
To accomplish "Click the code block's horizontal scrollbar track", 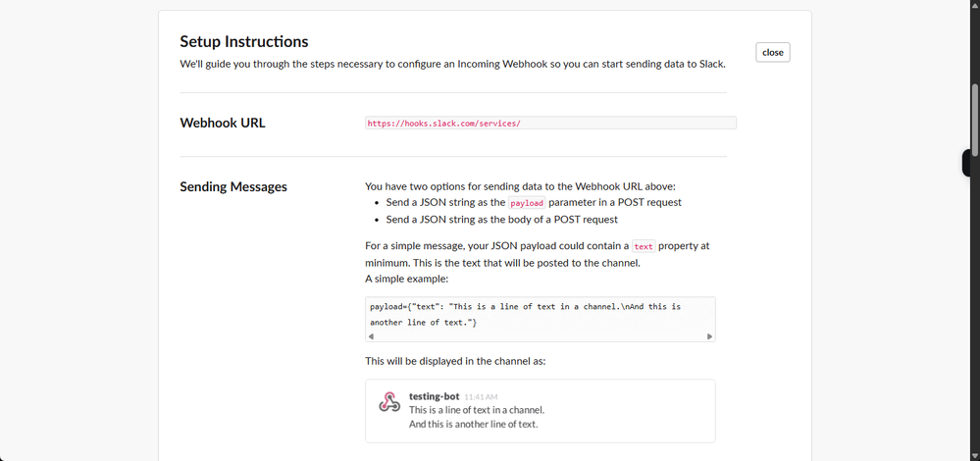I will coord(540,336).
